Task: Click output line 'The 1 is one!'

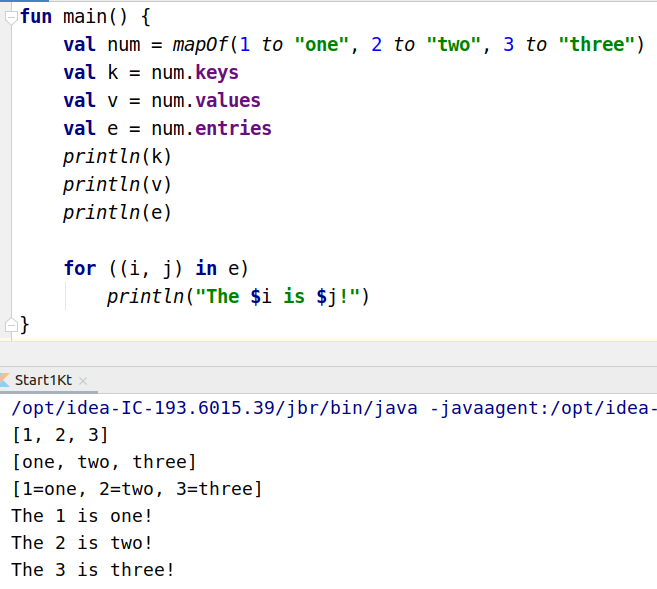Action: pos(82,516)
